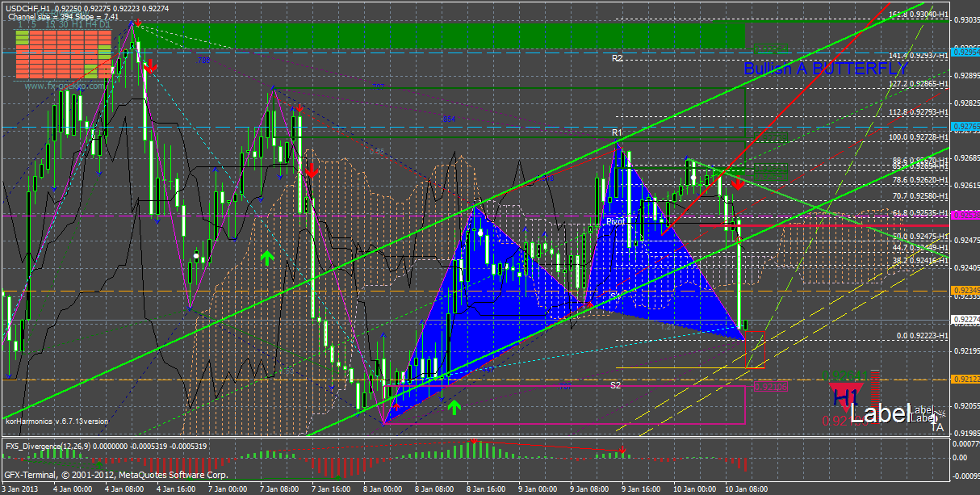
Task: Click the green up arrow beneath the left blue triangle
Action: click(x=454, y=406)
